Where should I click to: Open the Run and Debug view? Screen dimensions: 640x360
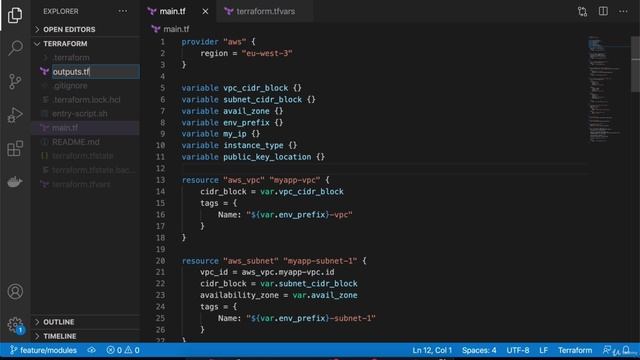point(15,115)
